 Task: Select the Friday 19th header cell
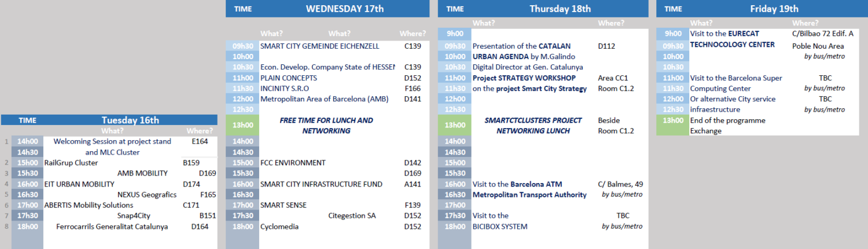point(774,9)
